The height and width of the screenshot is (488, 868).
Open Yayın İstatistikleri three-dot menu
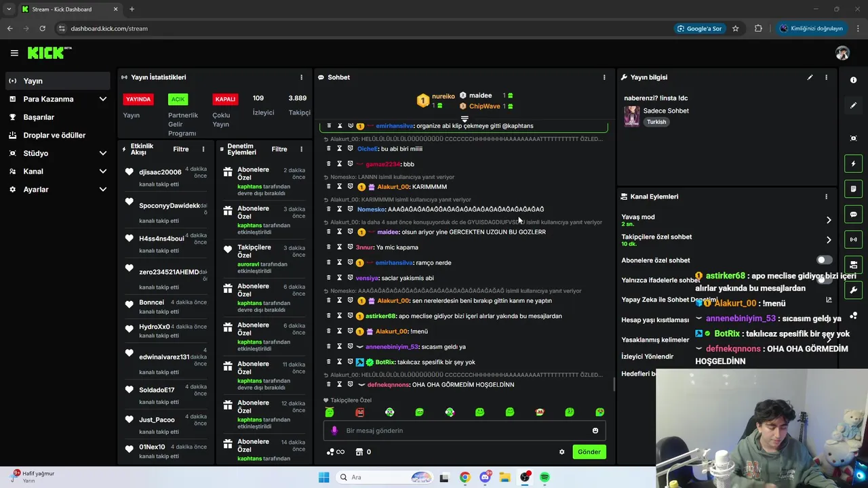[x=302, y=77]
